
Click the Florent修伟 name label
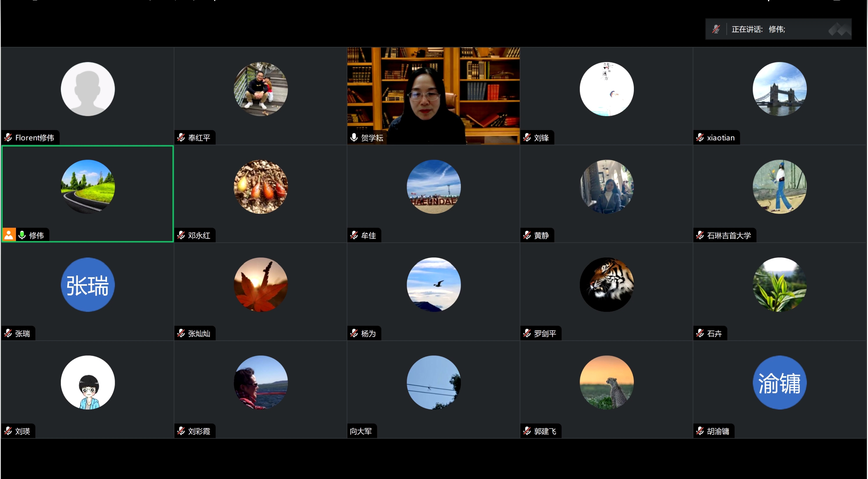tap(34, 138)
